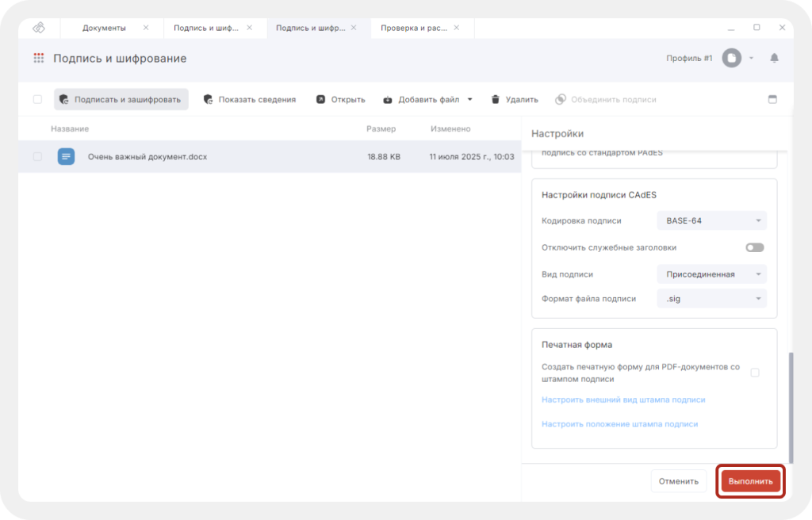Open the Формат файла подписи .sig dropdown
This screenshot has height=520, width=812.
(x=711, y=299)
